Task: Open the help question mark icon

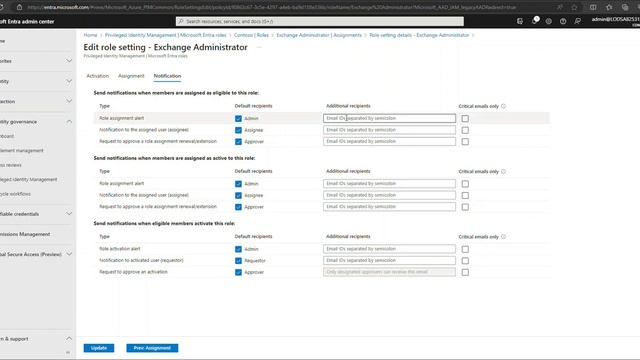Action: [x=563, y=21]
